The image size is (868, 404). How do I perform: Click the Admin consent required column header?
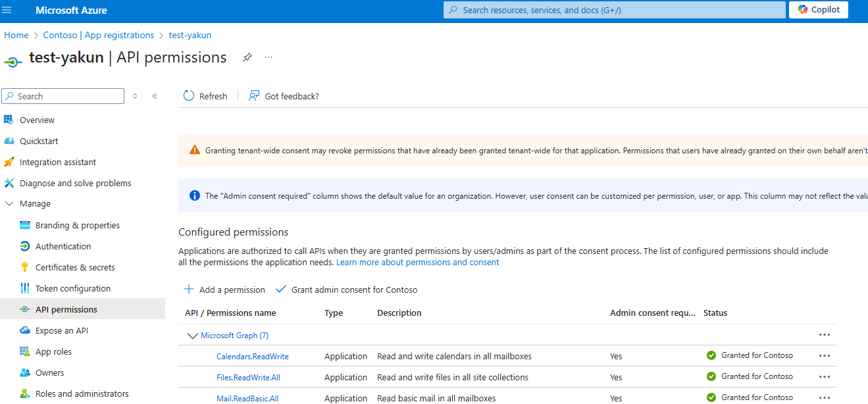pyautogui.click(x=653, y=313)
